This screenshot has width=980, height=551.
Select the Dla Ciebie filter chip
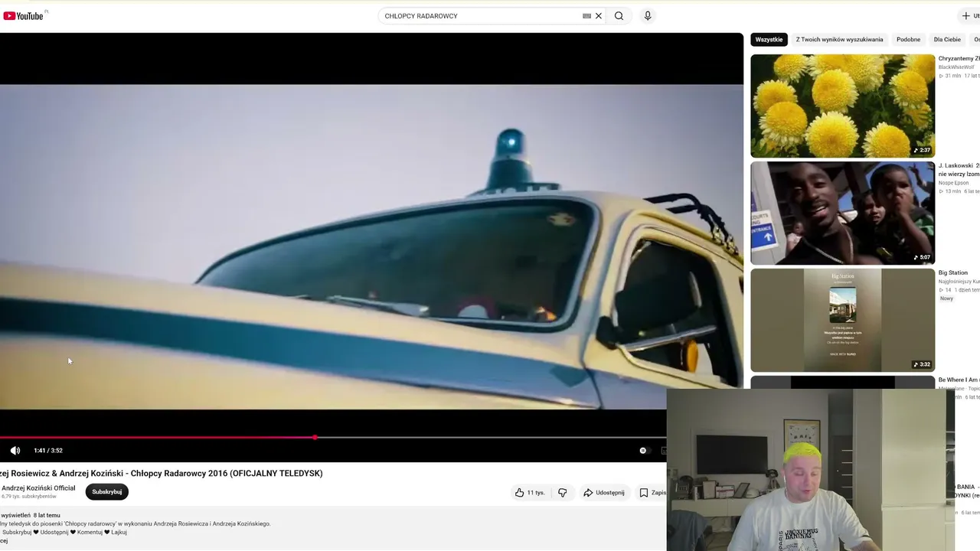click(947, 40)
